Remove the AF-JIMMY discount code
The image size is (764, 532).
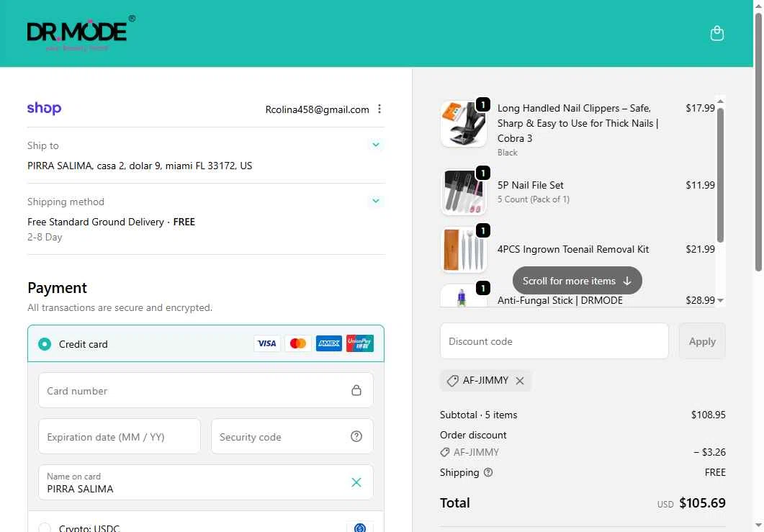520,381
